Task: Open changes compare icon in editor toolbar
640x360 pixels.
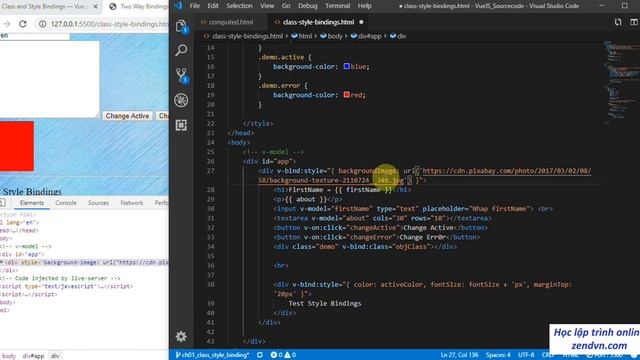Action: coord(618,22)
